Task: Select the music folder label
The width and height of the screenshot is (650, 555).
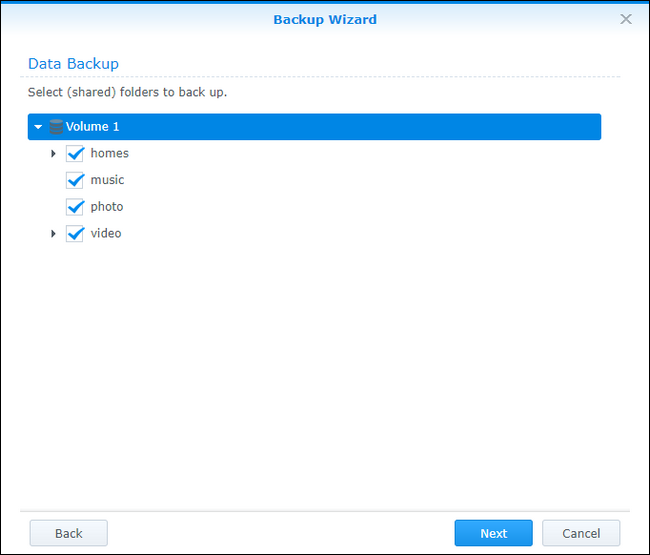Action: [107, 180]
